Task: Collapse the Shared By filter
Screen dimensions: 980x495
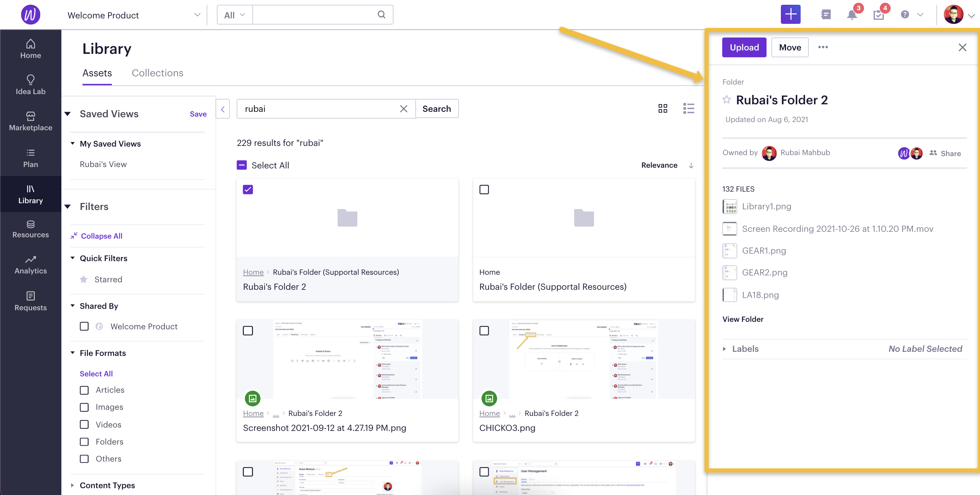Action: point(72,306)
